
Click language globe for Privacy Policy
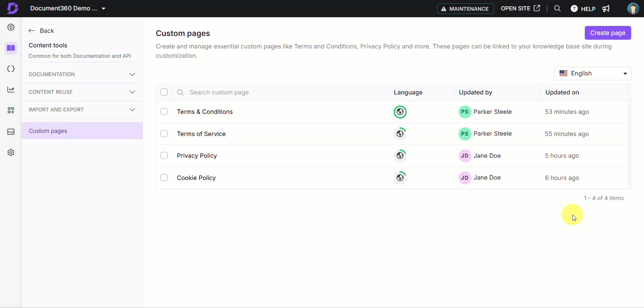[400, 156]
